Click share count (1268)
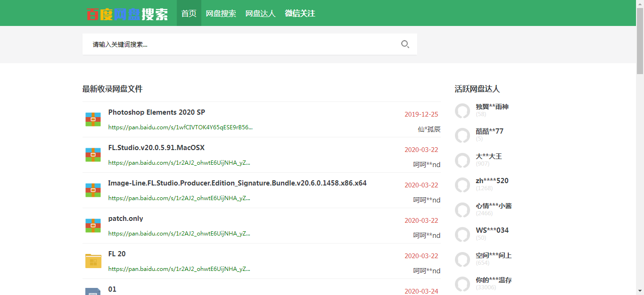This screenshot has width=644, height=295. pos(484,188)
